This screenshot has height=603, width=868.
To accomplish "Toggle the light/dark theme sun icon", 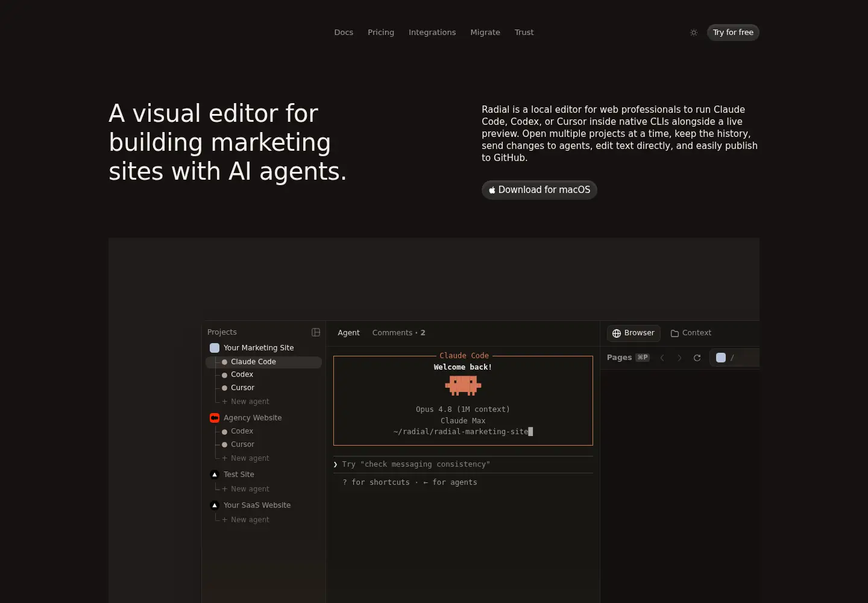I will (x=694, y=33).
